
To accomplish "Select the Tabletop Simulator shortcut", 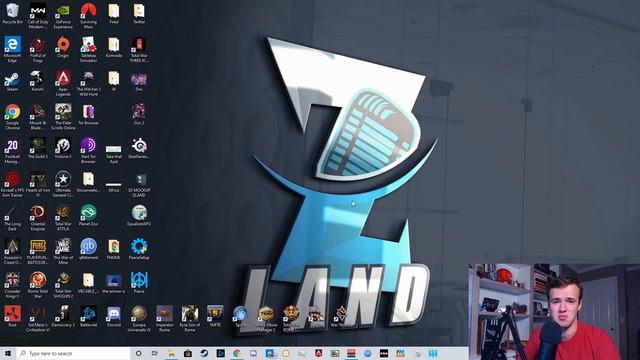I will click(88, 49).
